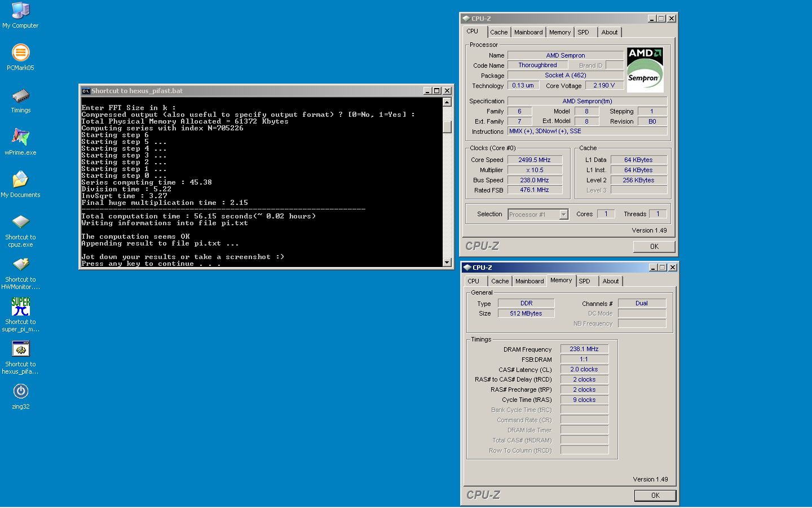Viewport: 812px width, 508px height.
Task: Click the tRP 2 clocks field
Action: tap(584, 389)
